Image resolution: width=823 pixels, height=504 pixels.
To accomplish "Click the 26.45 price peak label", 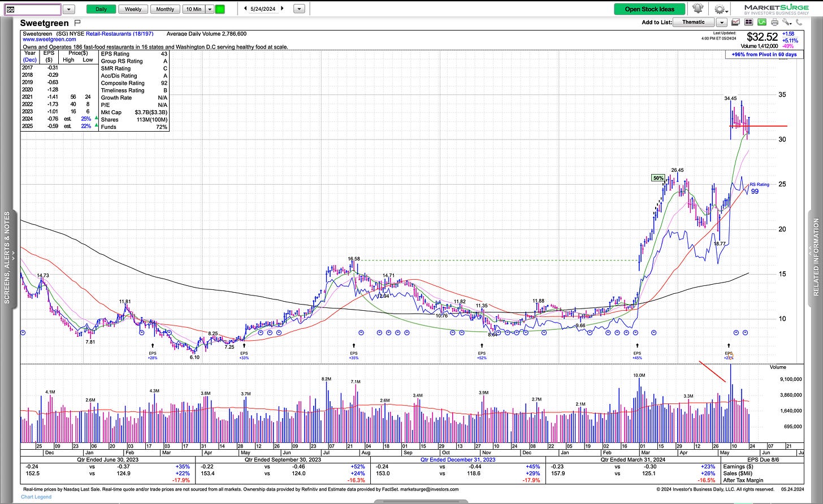I will (x=677, y=170).
